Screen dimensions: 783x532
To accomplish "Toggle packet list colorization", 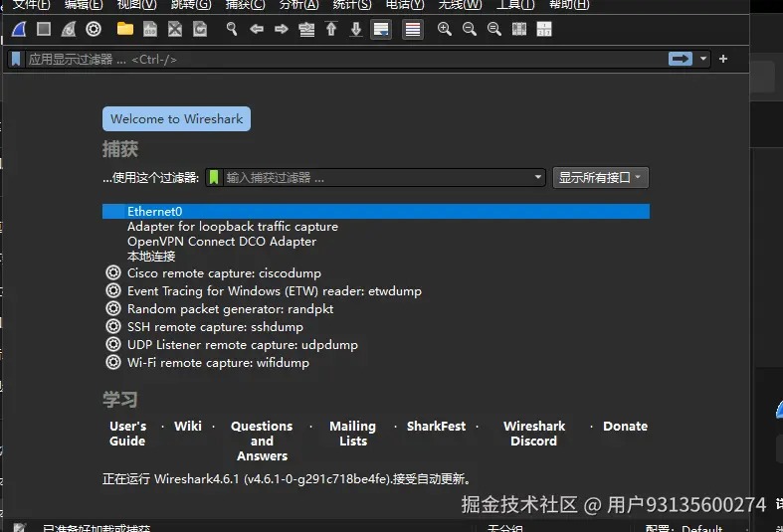I will [x=413, y=30].
